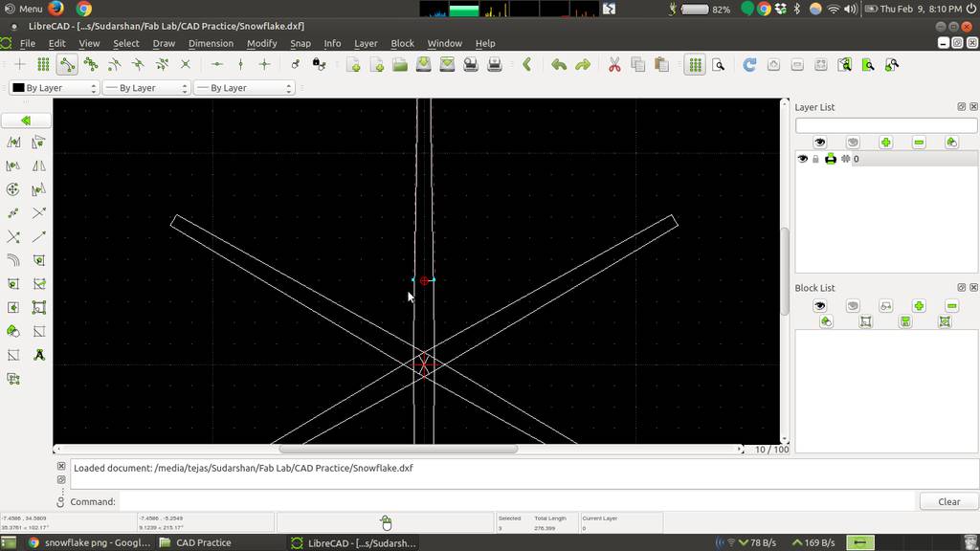Toggle Free Snap crosshair icon
This screenshot has width=980, height=551.
coord(20,64)
